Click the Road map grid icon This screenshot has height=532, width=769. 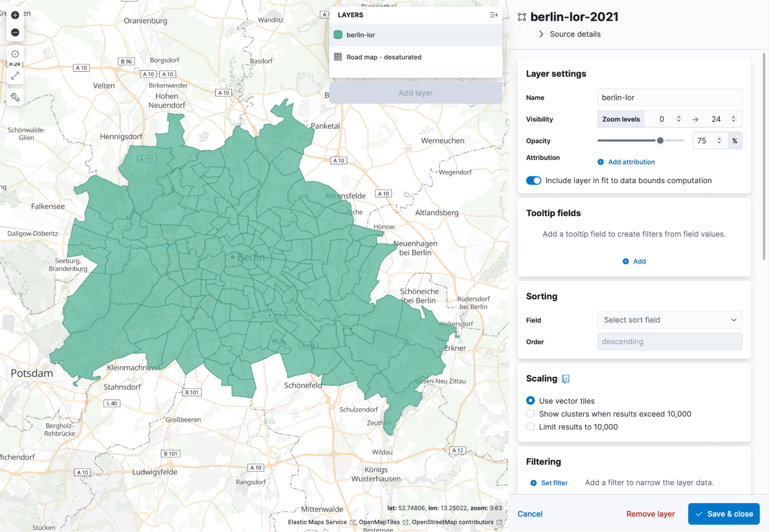(x=338, y=57)
